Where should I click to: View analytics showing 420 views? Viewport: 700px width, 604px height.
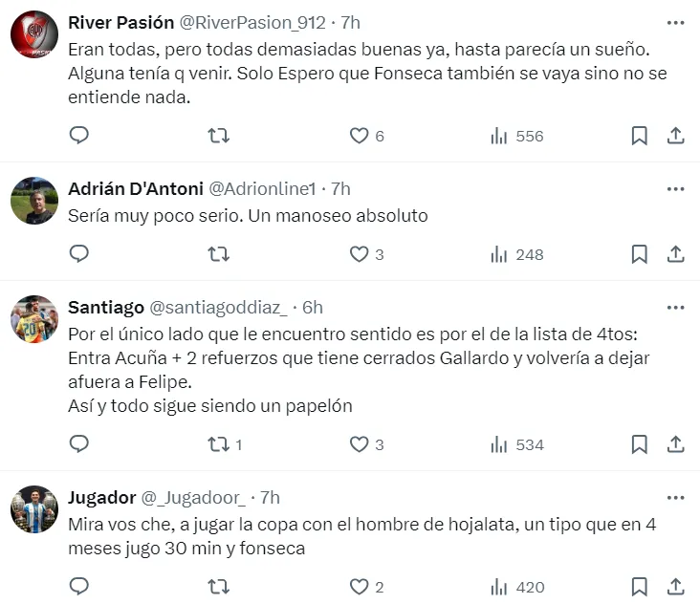(516, 587)
